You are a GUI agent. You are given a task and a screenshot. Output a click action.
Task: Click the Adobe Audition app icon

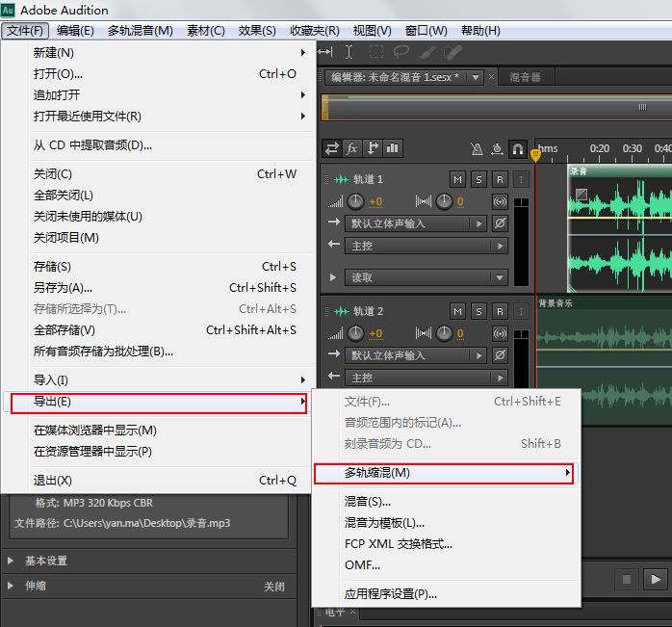[8, 10]
